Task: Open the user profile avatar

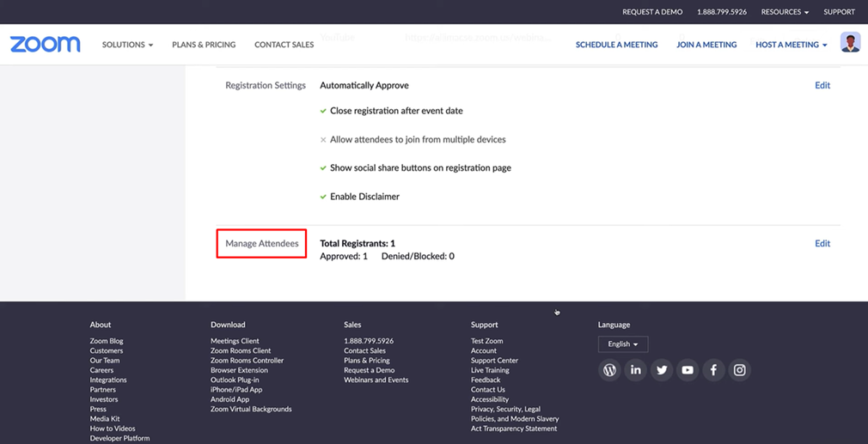Action: tap(850, 43)
